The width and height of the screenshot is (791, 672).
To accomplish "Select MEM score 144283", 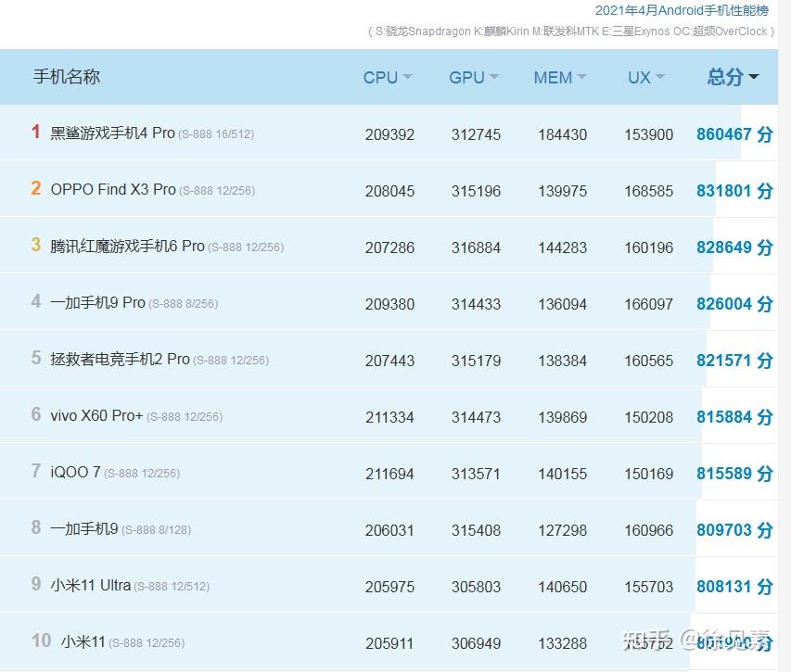I will tap(563, 247).
